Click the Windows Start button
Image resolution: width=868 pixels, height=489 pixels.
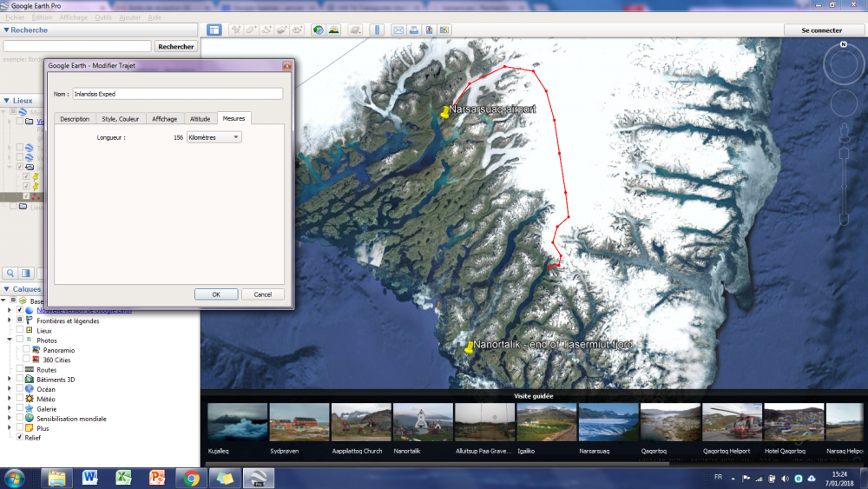coord(14,478)
